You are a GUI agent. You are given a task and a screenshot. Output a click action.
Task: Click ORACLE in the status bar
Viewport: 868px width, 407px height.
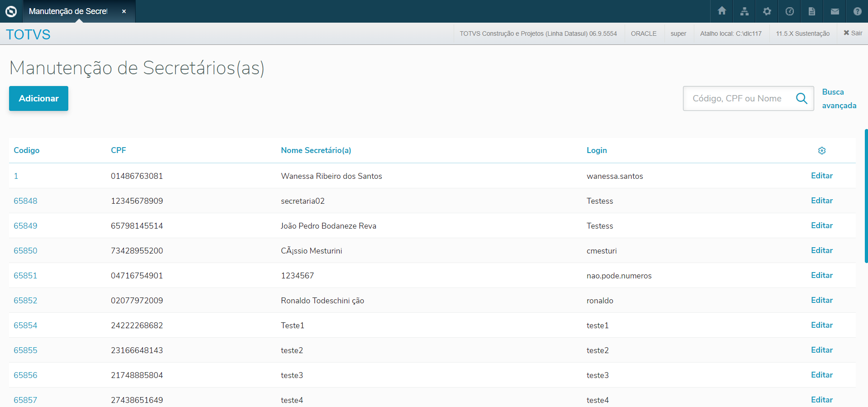644,34
